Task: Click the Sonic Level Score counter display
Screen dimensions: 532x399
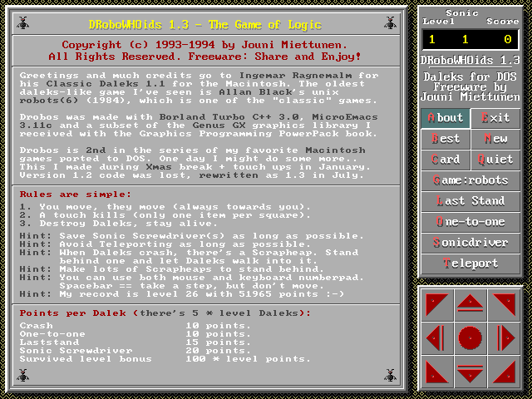Action: pos(470,40)
